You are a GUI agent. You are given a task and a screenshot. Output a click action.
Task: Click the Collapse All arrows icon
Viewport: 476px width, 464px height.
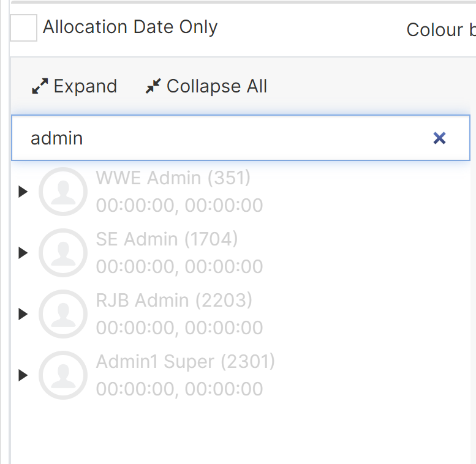click(x=153, y=87)
